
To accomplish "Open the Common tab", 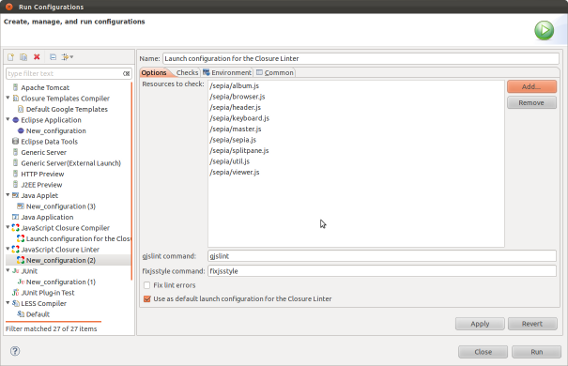I will [x=275, y=72].
